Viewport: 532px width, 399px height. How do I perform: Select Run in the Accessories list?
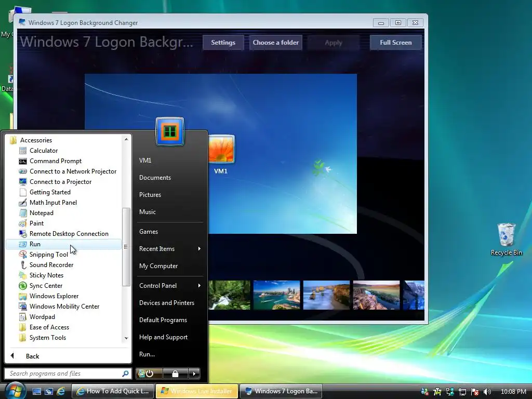click(x=63, y=244)
